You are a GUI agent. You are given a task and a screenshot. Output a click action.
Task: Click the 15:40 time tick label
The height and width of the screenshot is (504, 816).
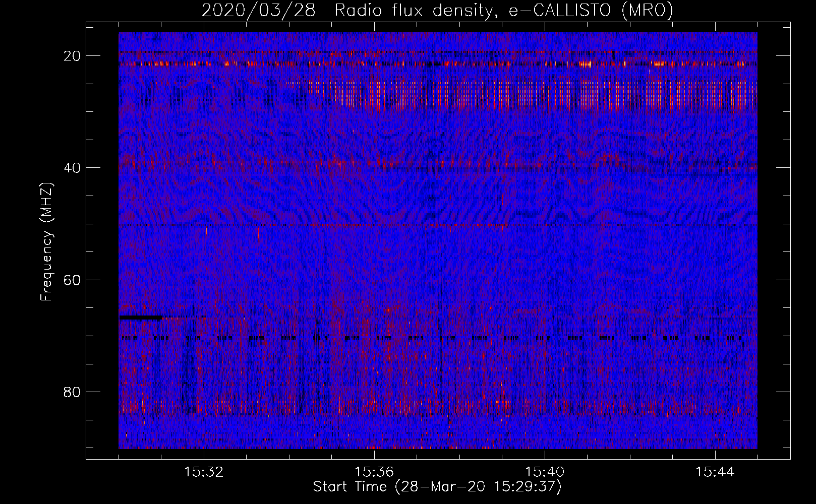coord(545,472)
